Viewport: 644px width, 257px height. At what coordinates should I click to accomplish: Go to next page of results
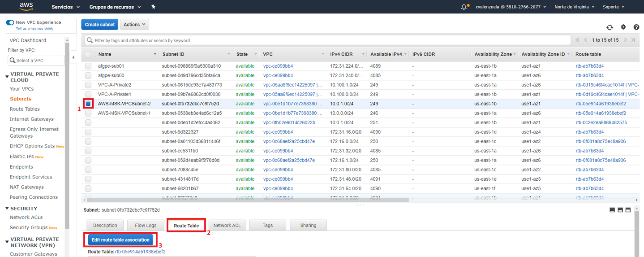pyautogui.click(x=625, y=40)
